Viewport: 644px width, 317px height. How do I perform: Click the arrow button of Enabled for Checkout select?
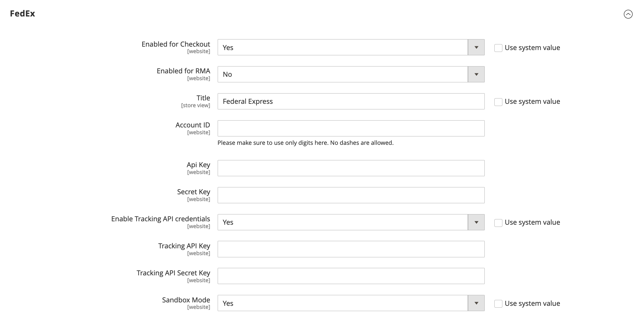pos(476,48)
